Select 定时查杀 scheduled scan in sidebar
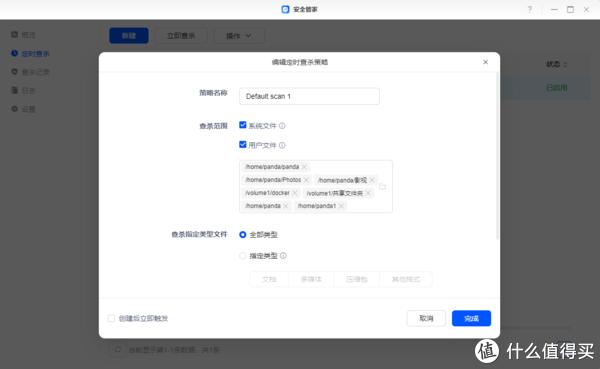The width and height of the screenshot is (600, 369). click(30, 54)
